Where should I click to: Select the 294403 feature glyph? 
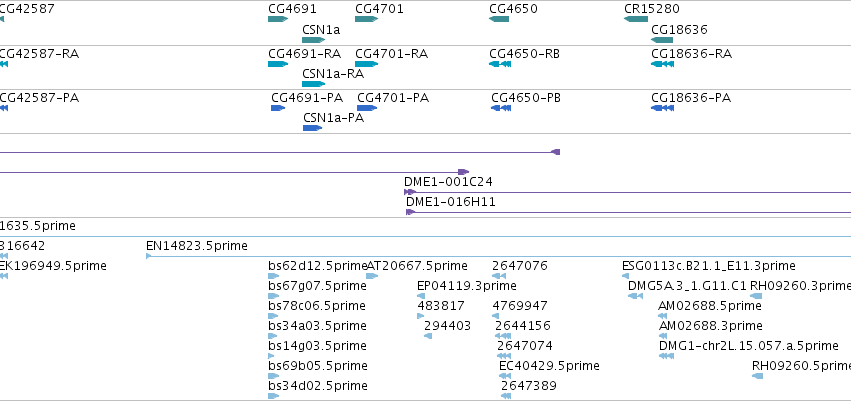[428, 336]
